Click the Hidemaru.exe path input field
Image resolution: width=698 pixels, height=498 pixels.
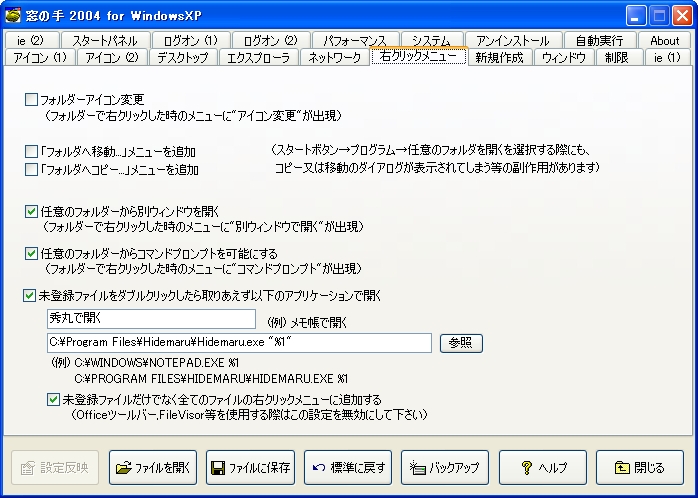[239, 343]
